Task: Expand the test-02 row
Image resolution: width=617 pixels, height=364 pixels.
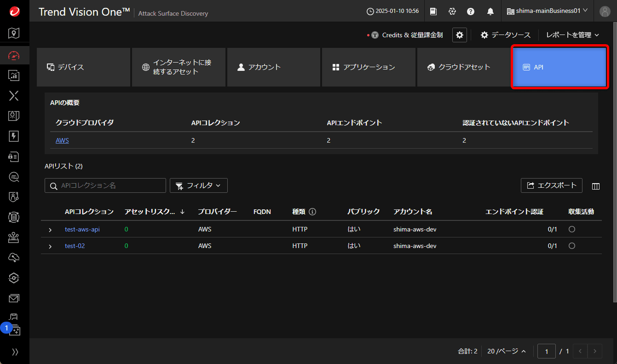Action: (x=50, y=246)
